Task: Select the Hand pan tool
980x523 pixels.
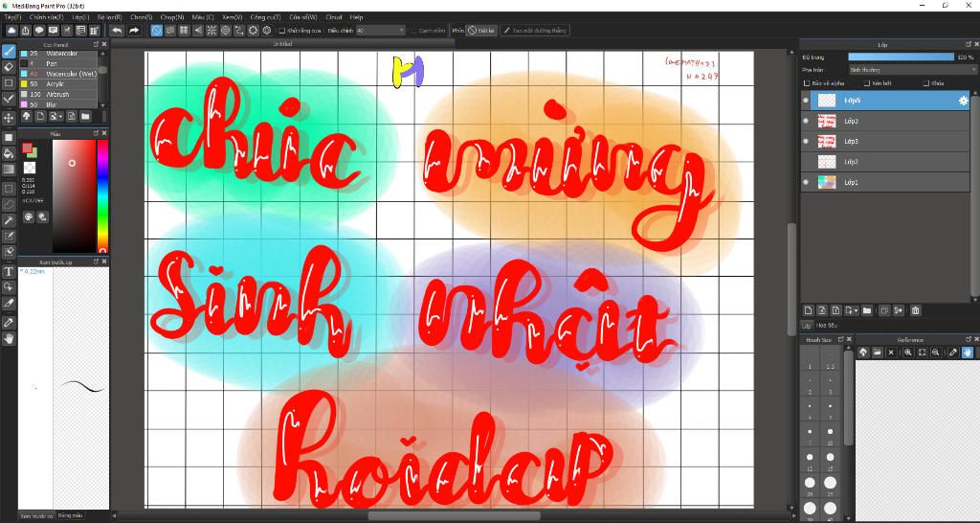Action: tap(9, 338)
